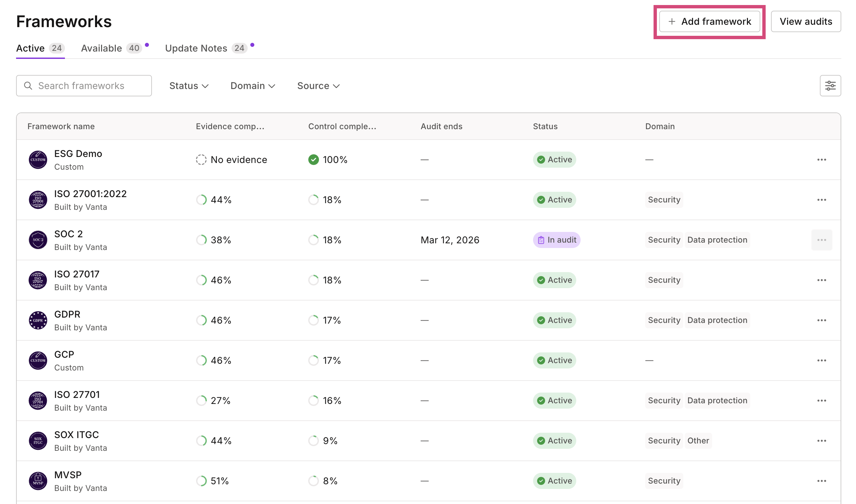This screenshot has height=504, width=856.
Task: Open the ESG Demo framework name
Action: pyautogui.click(x=78, y=154)
